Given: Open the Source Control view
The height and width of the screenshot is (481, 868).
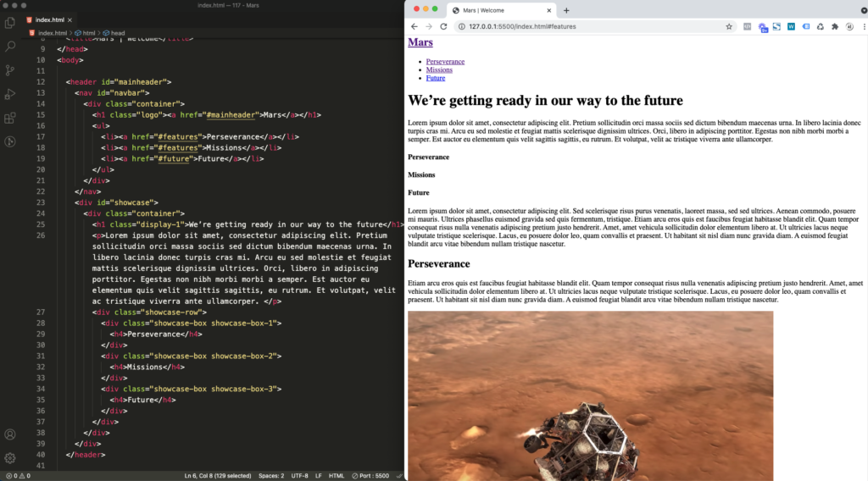Looking at the screenshot, I should [10, 70].
